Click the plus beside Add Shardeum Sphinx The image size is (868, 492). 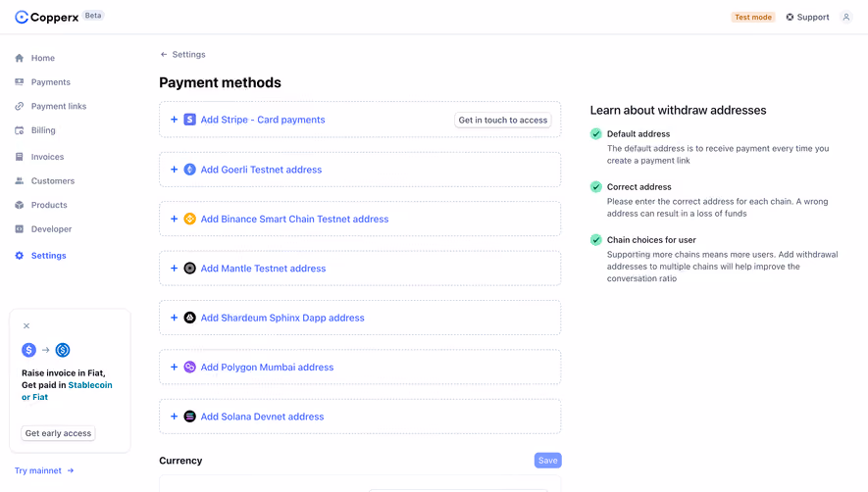[x=174, y=318]
